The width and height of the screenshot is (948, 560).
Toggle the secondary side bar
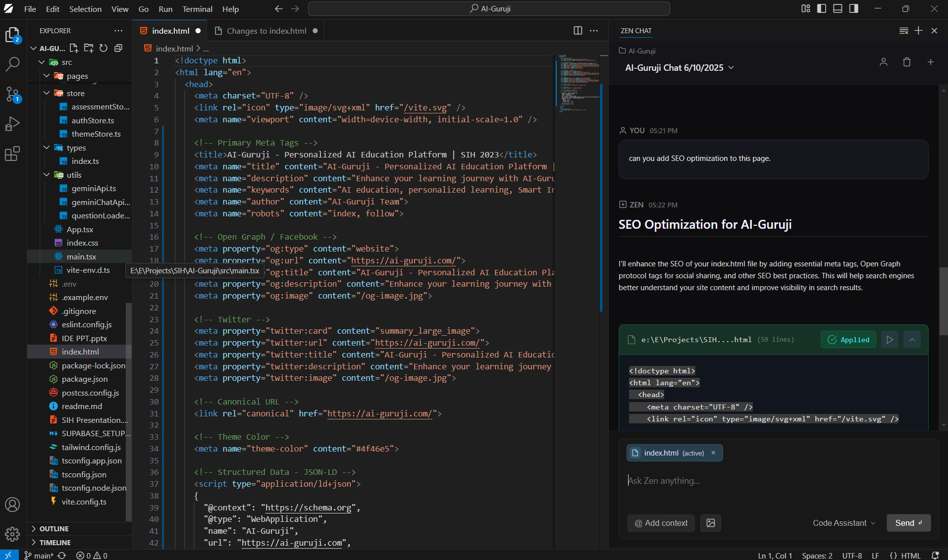coord(854,9)
